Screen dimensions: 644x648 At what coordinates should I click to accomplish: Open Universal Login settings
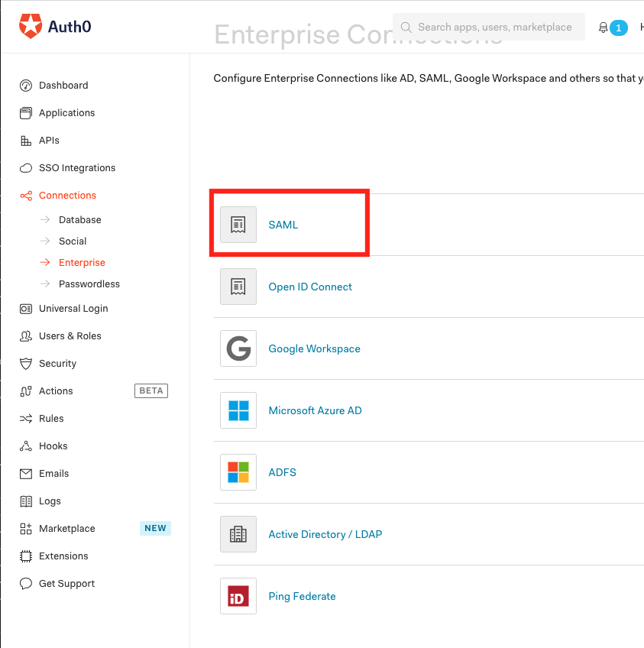(73, 309)
